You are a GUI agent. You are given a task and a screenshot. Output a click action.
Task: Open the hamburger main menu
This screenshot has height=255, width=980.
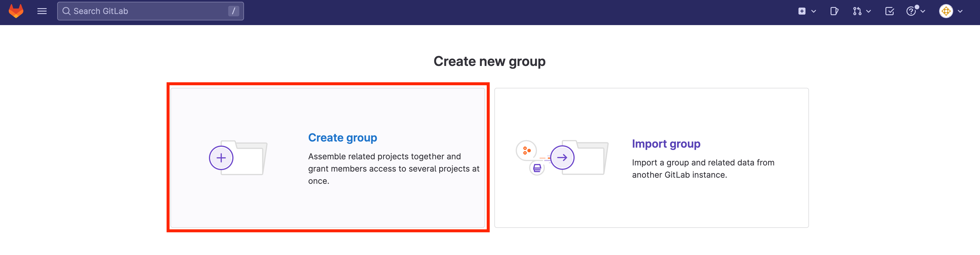42,11
